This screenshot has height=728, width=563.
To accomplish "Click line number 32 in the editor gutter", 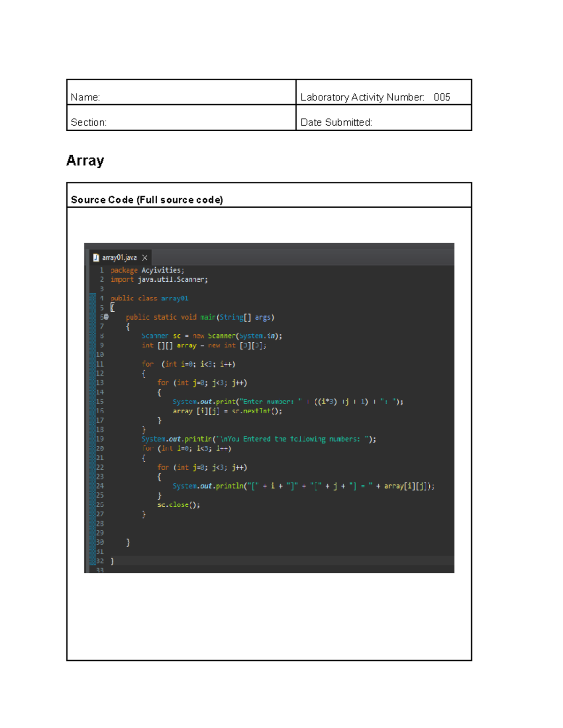I will 100,561.
